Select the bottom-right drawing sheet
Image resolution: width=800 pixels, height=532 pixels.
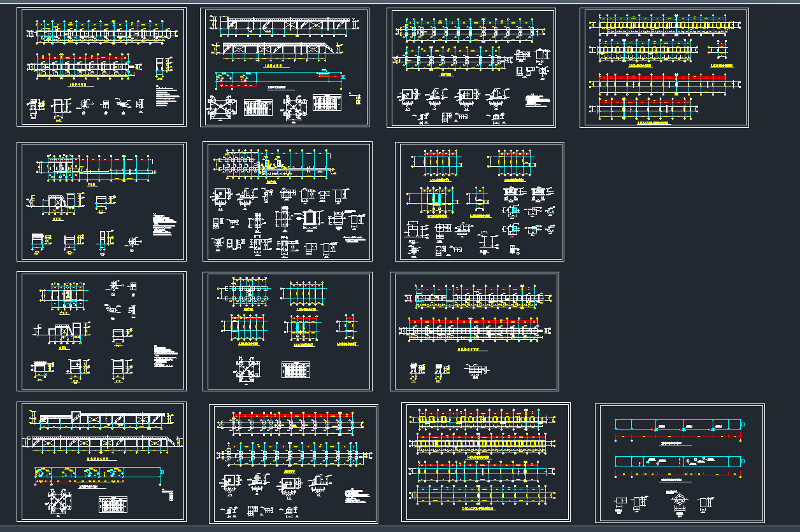click(679, 463)
